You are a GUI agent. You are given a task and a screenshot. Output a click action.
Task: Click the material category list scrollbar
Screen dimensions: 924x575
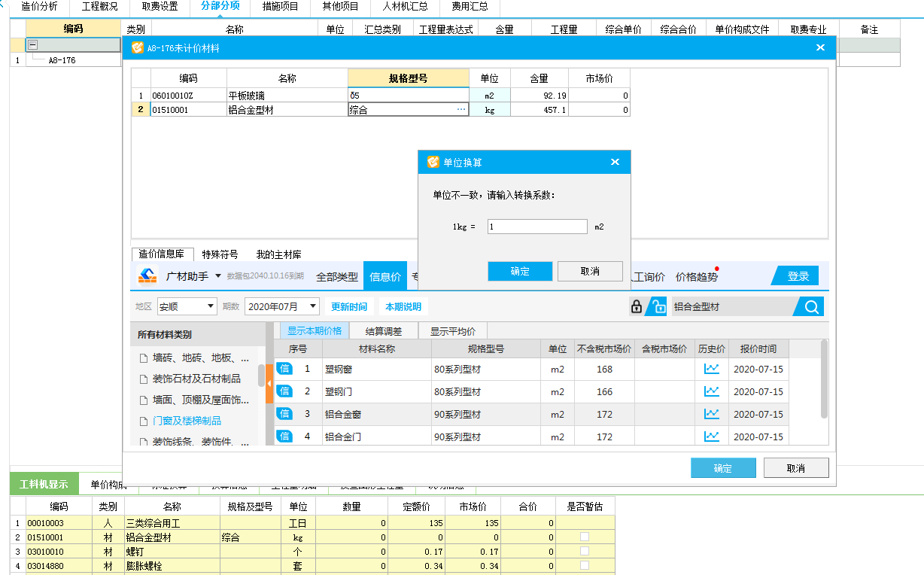[x=260, y=375]
